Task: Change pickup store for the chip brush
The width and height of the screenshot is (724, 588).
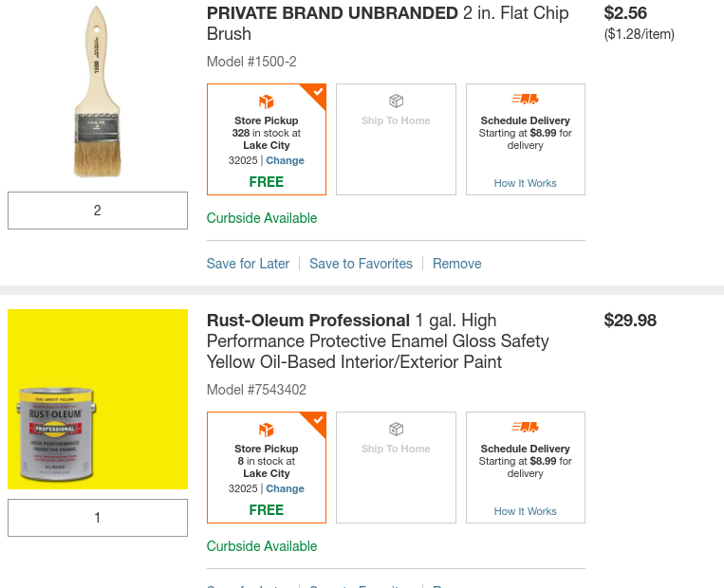Action: pyautogui.click(x=285, y=160)
